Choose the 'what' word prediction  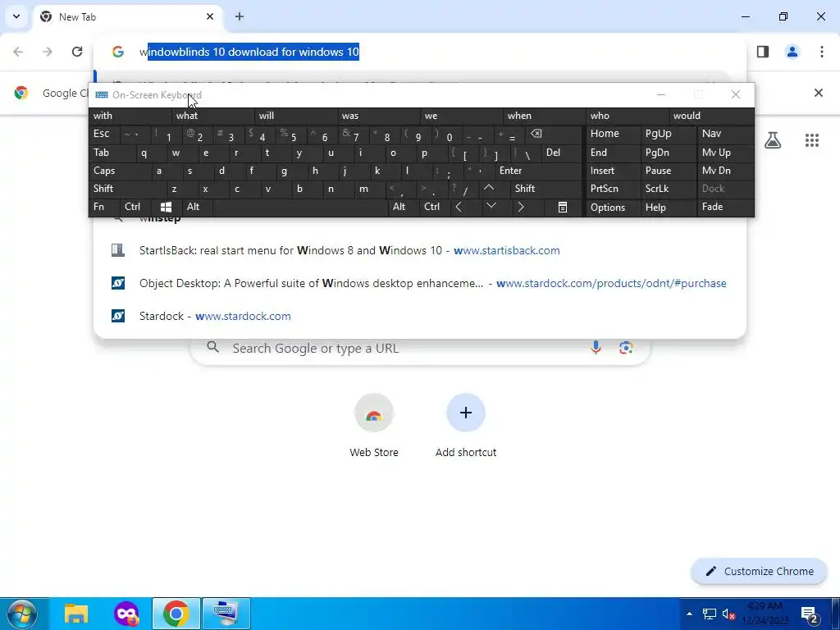(213, 116)
